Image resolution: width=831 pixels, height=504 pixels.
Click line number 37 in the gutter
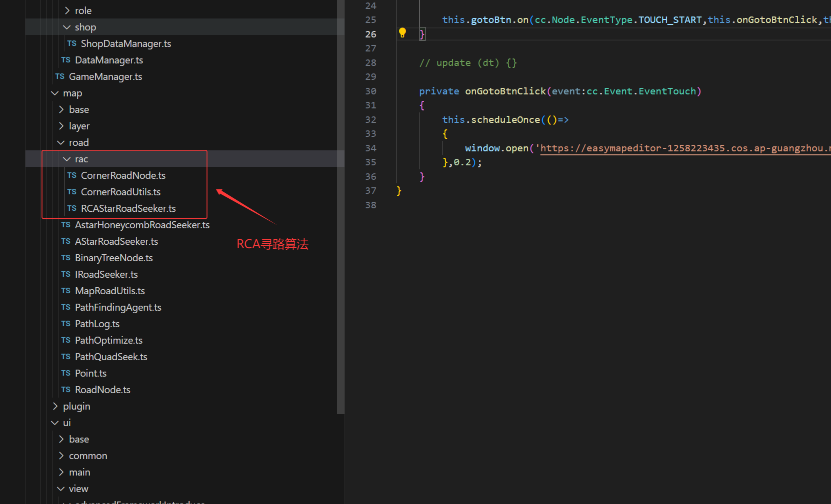(x=370, y=191)
